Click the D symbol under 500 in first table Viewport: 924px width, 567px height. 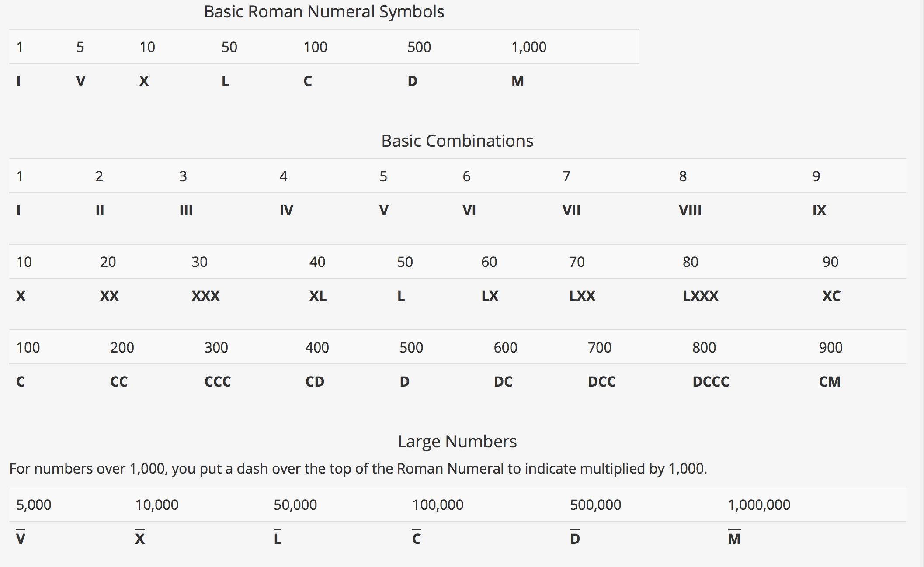[x=412, y=81]
